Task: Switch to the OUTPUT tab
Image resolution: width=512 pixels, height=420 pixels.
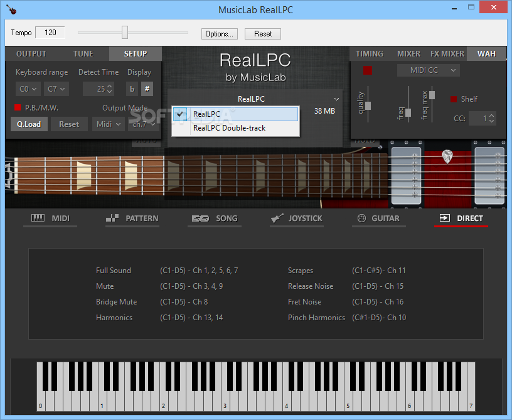Action: (31, 54)
